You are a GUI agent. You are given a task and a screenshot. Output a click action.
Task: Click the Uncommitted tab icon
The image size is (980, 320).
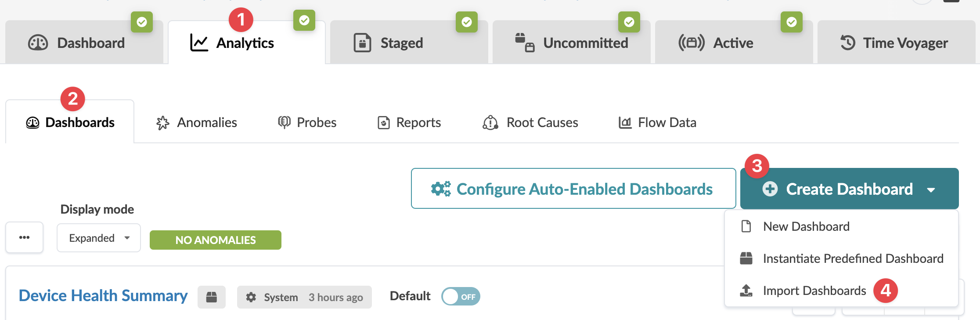[x=525, y=43]
